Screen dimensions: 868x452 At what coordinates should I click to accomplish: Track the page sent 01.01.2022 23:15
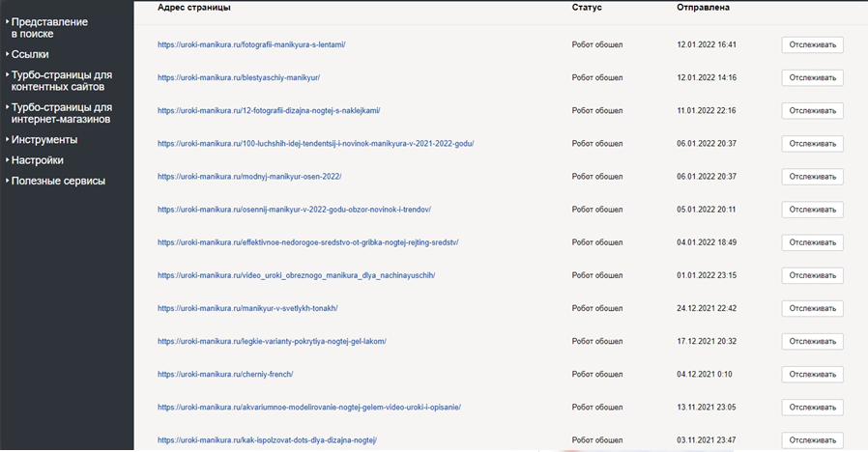pos(812,275)
